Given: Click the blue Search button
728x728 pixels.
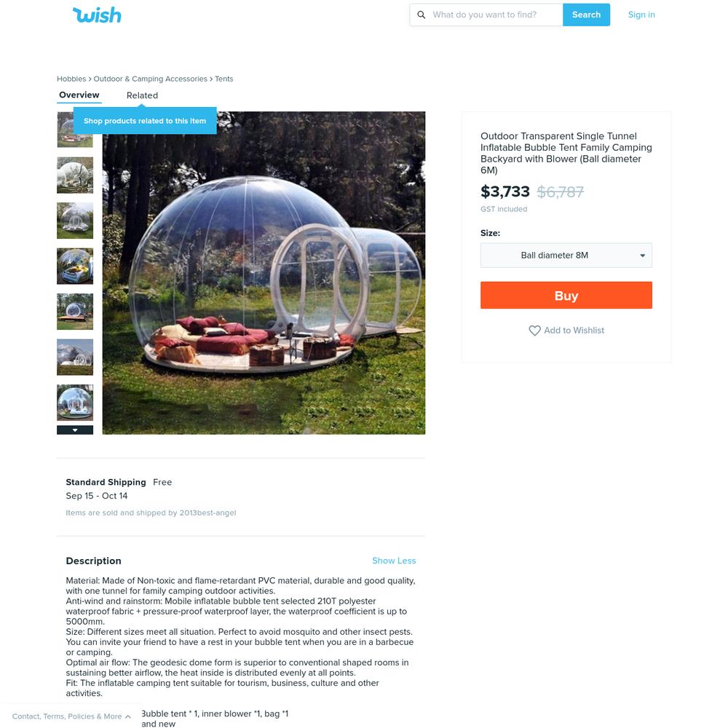Looking at the screenshot, I should pos(586,15).
